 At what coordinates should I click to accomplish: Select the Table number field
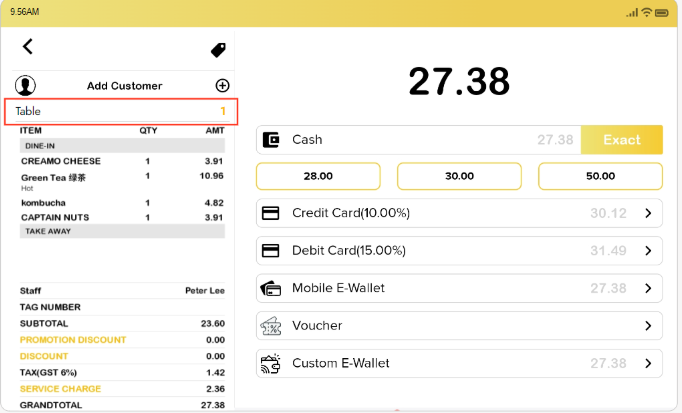click(121, 111)
